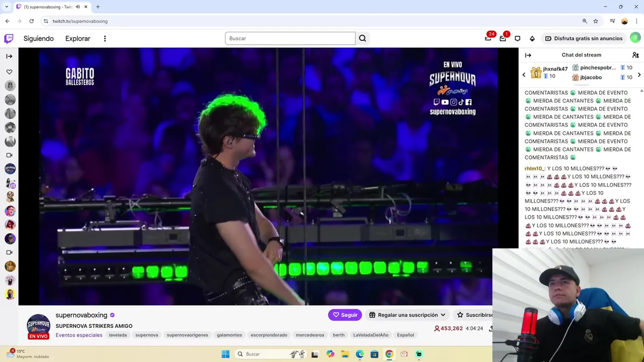Open notifications inbox with 1 badge

[503, 38]
